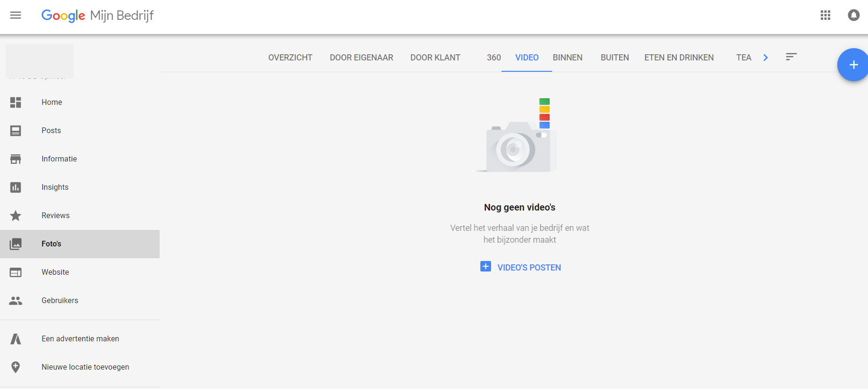Show the ETEN EN DRINKEN tab
Viewport: 868px width, 389px height.
[679, 58]
